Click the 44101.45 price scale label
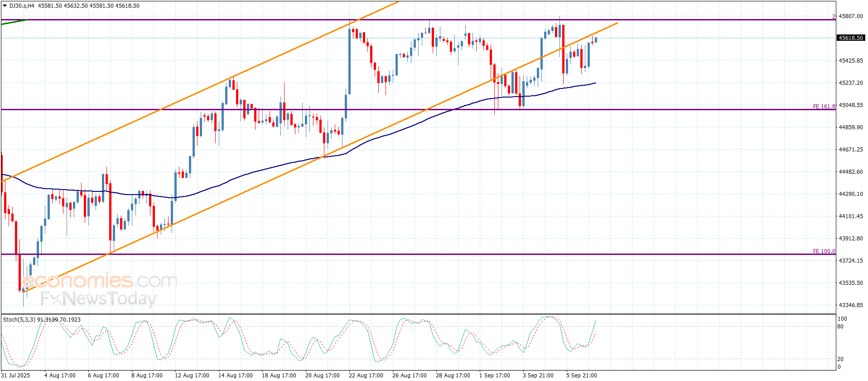Viewport: 868px width, 381px height. pos(851,216)
